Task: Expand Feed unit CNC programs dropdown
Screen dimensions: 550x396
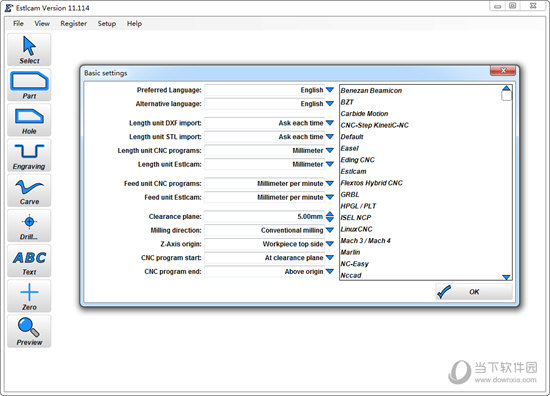Action: click(329, 183)
